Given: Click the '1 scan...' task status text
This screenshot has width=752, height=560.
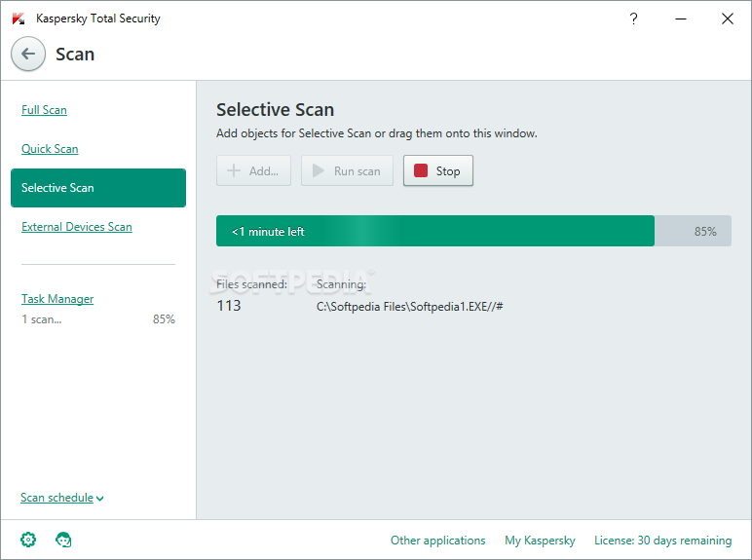Looking at the screenshot, I should (42, 319).
